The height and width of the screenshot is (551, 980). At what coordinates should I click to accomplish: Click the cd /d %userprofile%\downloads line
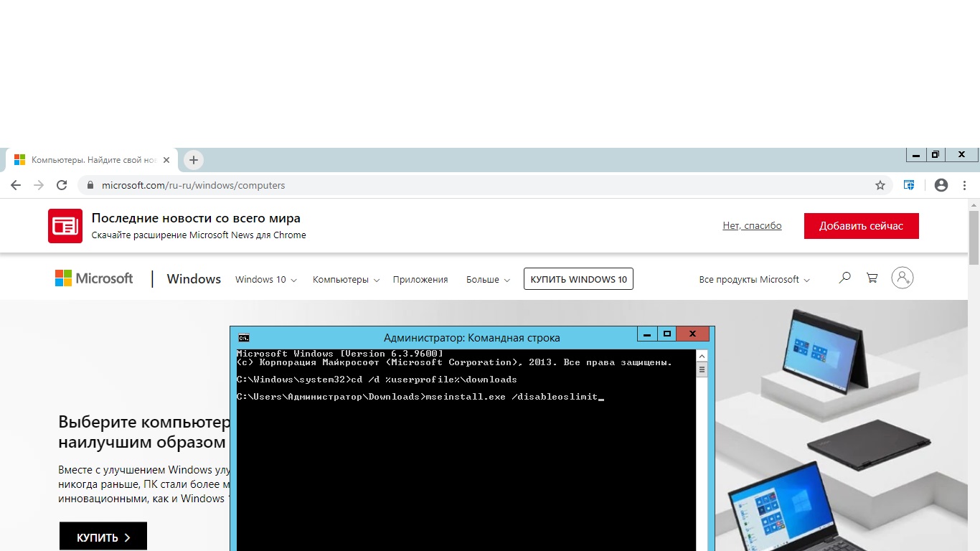433,380
